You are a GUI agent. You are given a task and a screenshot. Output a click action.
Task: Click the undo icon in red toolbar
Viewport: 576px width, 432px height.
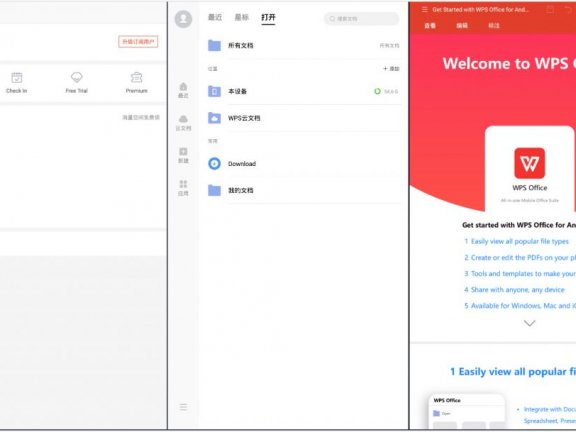pos(568,10)
